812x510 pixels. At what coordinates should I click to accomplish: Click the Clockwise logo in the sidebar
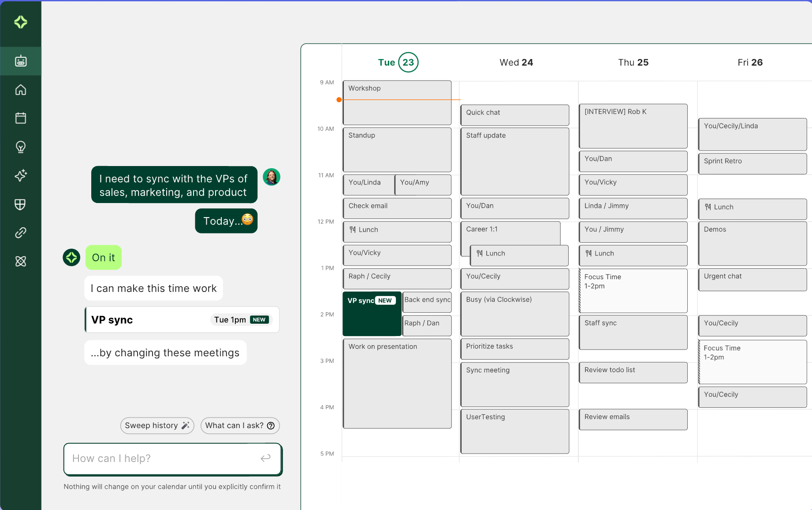click(21, 22)
